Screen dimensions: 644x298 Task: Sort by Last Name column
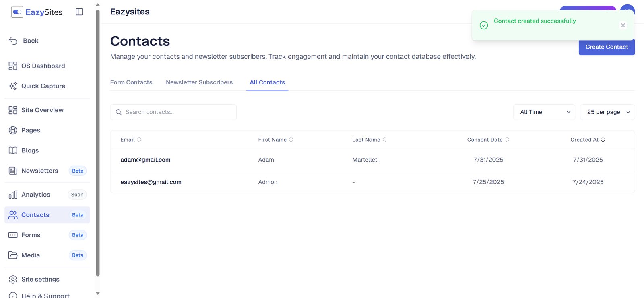coord(369,140)
